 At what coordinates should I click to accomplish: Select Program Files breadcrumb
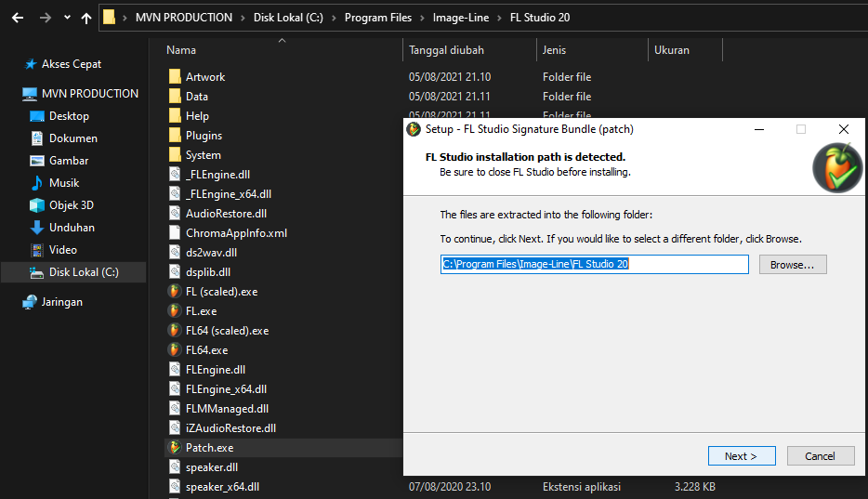[378, 18]
